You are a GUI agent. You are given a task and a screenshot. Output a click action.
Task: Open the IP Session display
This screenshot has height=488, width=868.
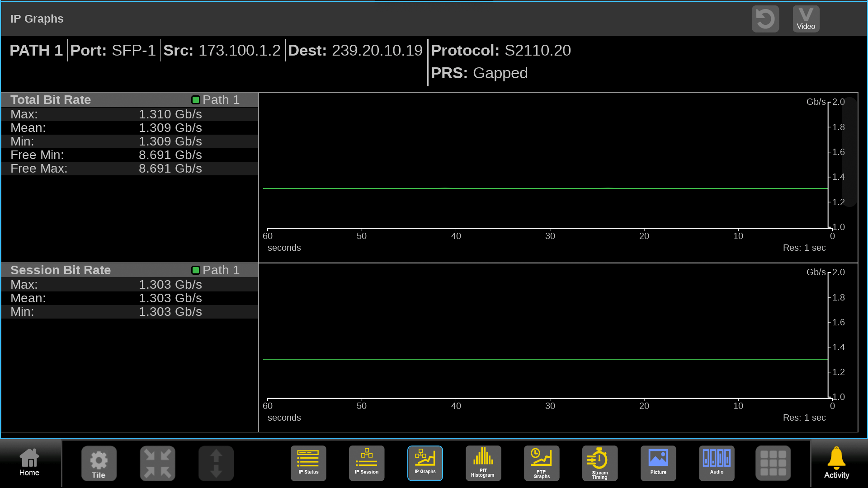point(367,463)
